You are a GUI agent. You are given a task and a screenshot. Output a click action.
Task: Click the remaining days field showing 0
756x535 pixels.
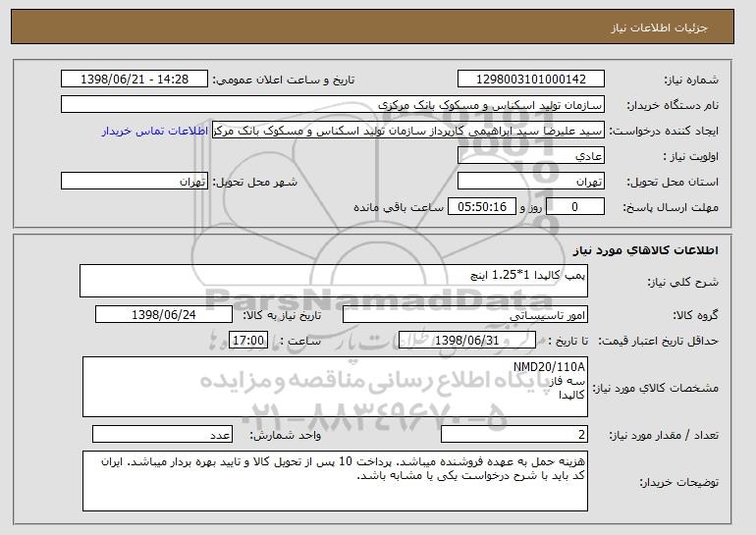pos(575,207)
